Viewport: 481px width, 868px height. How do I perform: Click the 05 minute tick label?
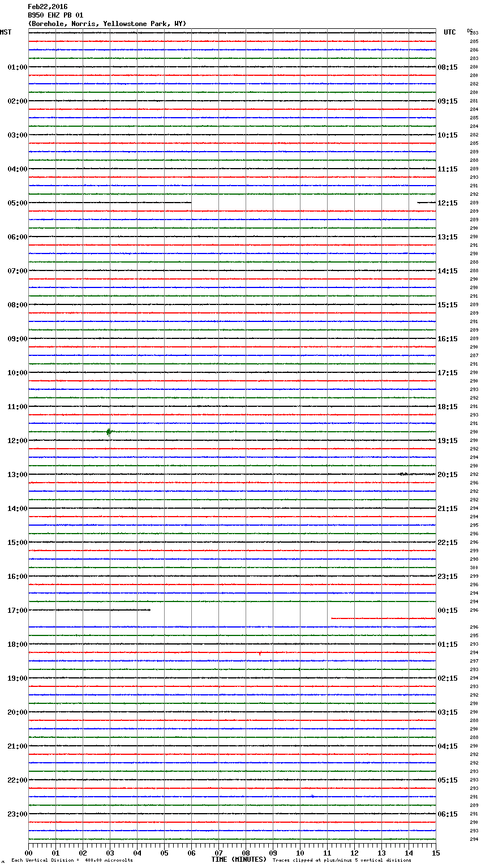click(x=164, y=853)
